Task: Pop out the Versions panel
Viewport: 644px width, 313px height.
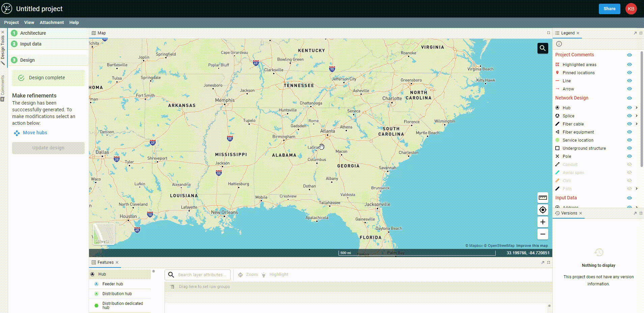Action: tap(635, 213)
